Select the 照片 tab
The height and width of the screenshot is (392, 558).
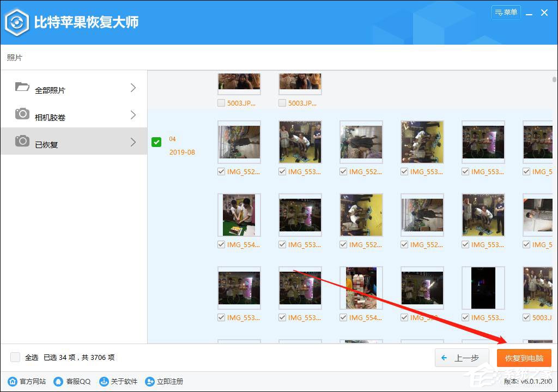[x=14, y=57]
